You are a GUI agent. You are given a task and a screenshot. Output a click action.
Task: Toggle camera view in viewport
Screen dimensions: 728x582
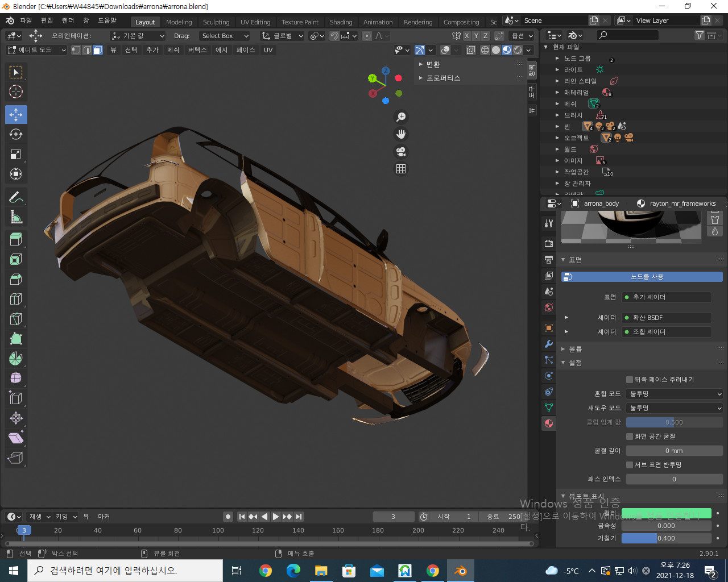pyautogui.click(x=401, y=152)
